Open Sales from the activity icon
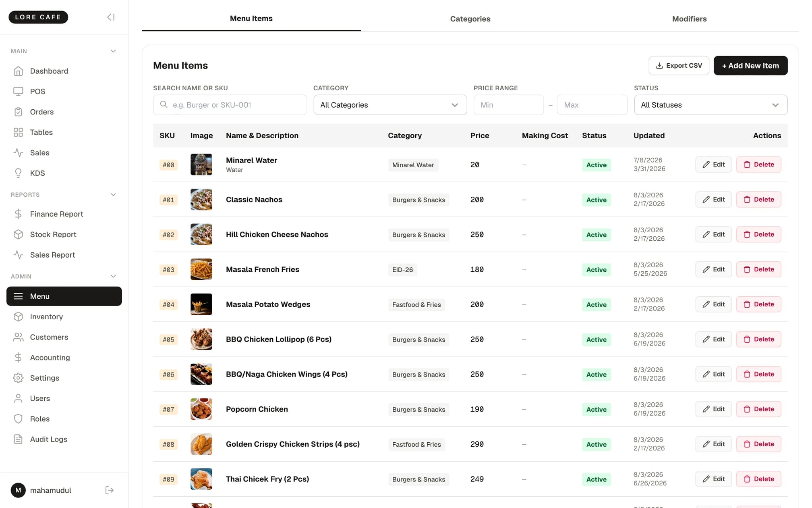Image resolution: width=812 pixels, height=508 pixels. pos(18,153)
